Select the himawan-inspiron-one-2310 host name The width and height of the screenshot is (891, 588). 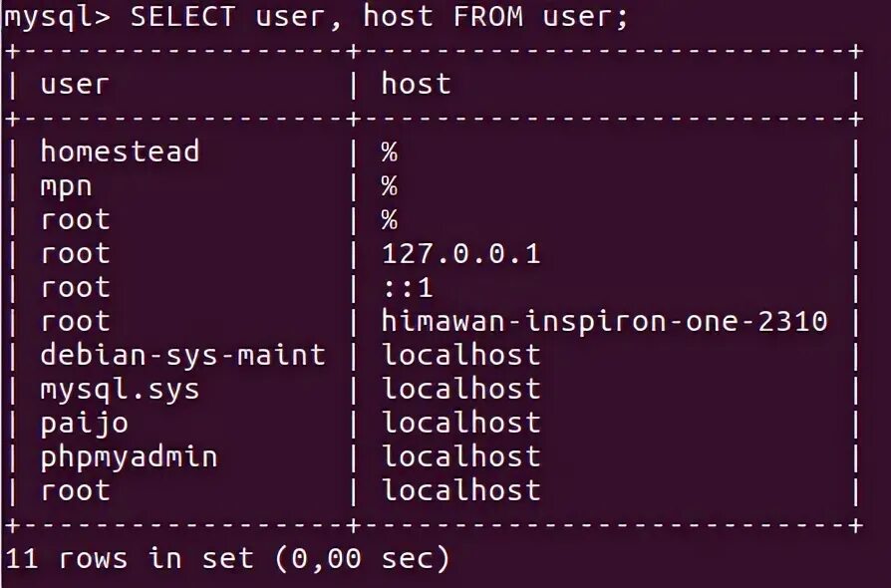pos(604,321)
